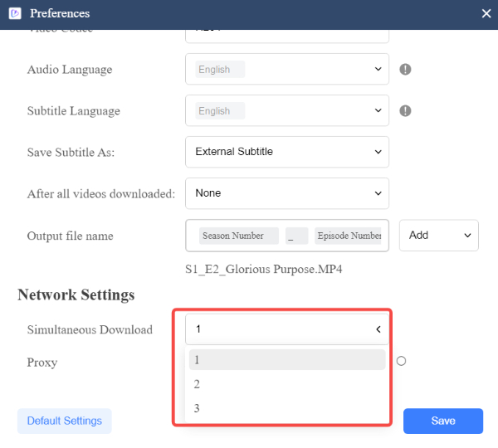Click the English tag in Audio Language

tap(220, 69)
